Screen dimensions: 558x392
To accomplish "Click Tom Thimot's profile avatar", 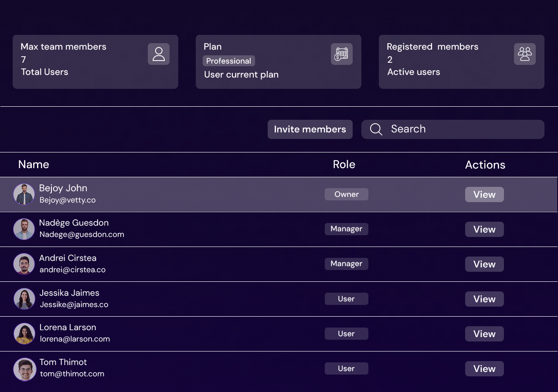I will 24,369.
